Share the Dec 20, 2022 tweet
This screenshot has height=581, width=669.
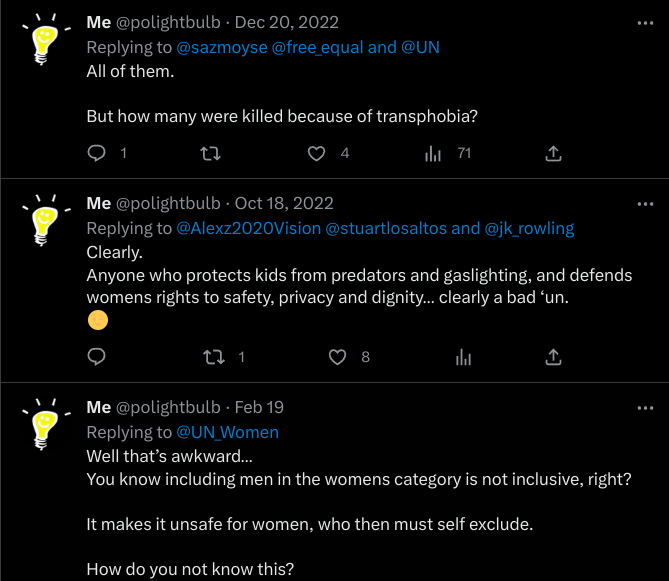point(552,153)
